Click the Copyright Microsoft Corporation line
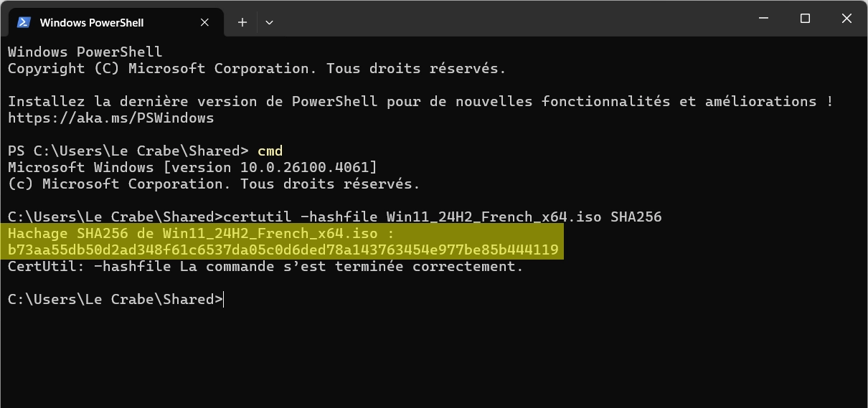The image size is (868, 408). click(x=257, y=69)
